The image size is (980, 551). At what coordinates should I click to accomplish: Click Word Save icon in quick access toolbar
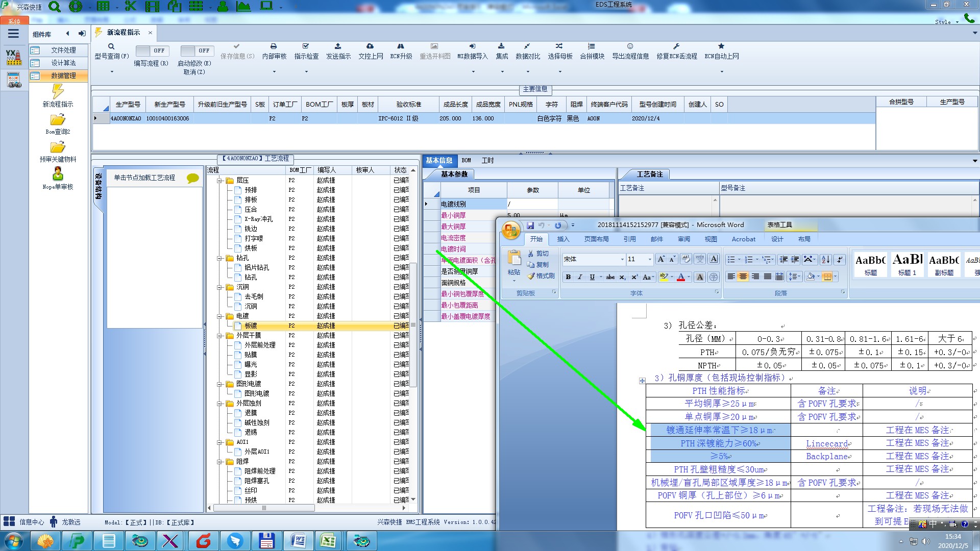tap(530, 225)
